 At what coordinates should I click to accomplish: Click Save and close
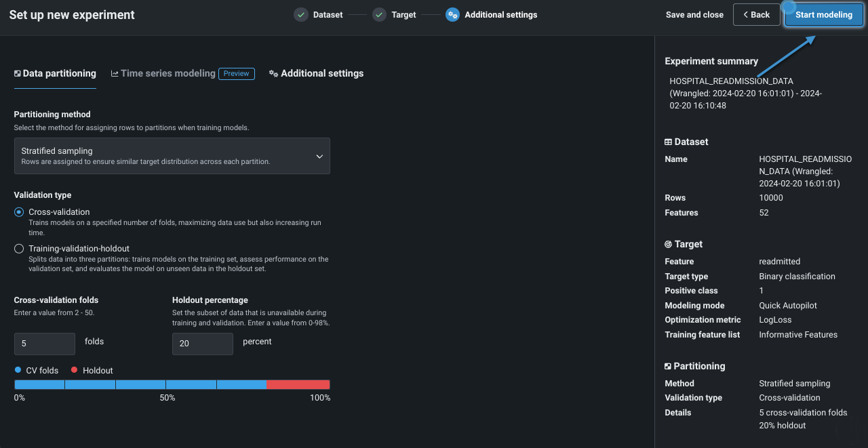pos(694,15)
